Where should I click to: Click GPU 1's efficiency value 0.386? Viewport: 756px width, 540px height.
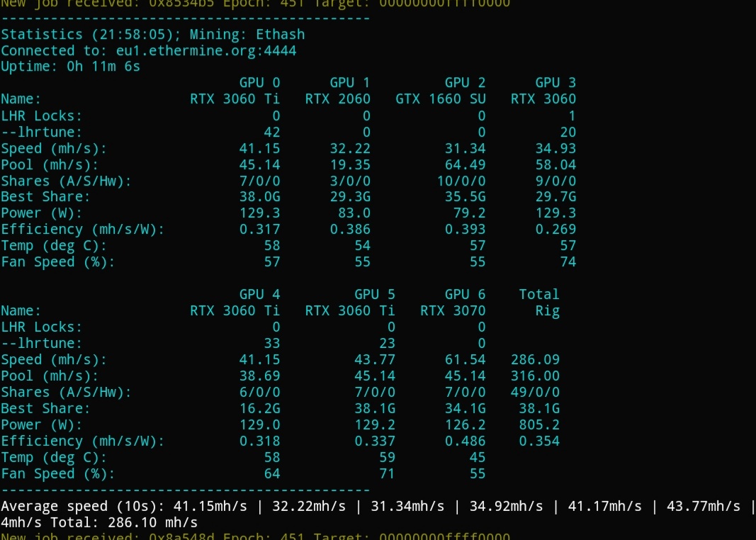point(350,230)
